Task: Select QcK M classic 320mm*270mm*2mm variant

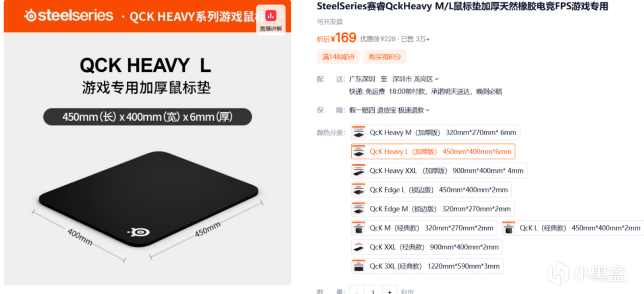Action: (424, 228)
